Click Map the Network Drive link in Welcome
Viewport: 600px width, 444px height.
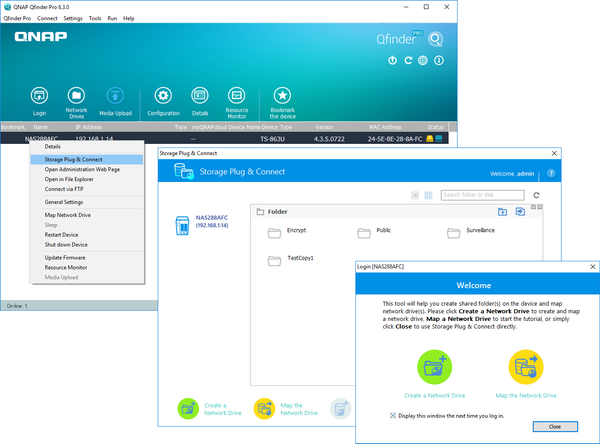[x=526, y=395]
